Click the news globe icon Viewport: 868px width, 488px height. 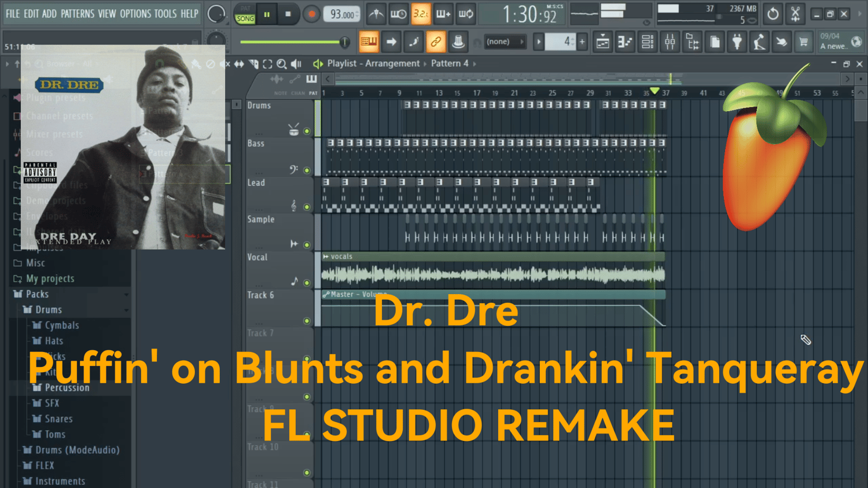click(x=856, y=42)
